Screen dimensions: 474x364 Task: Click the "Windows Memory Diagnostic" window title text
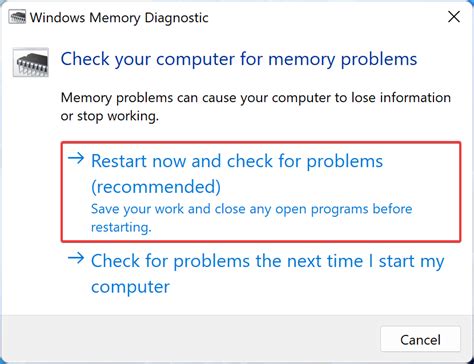(x=119, y=18)
